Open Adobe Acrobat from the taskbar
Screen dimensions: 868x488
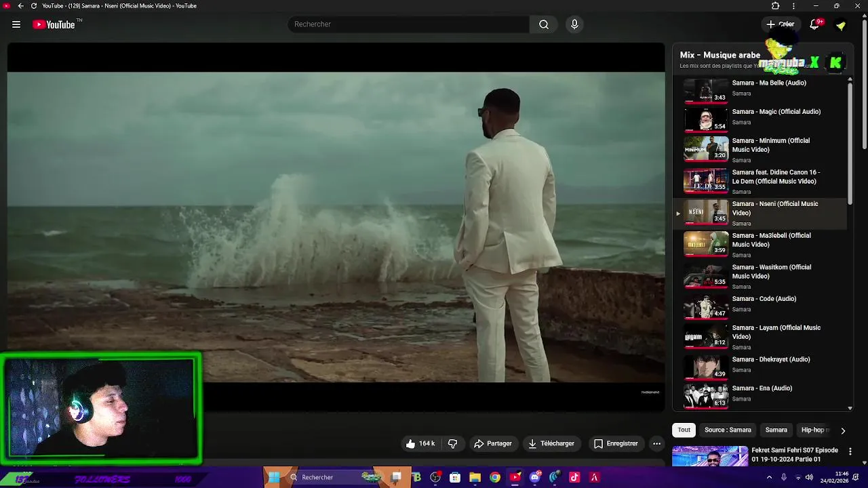coord(595,478)
